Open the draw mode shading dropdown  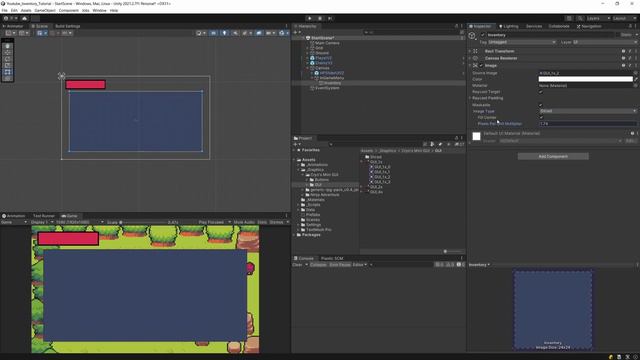point(201,33)
